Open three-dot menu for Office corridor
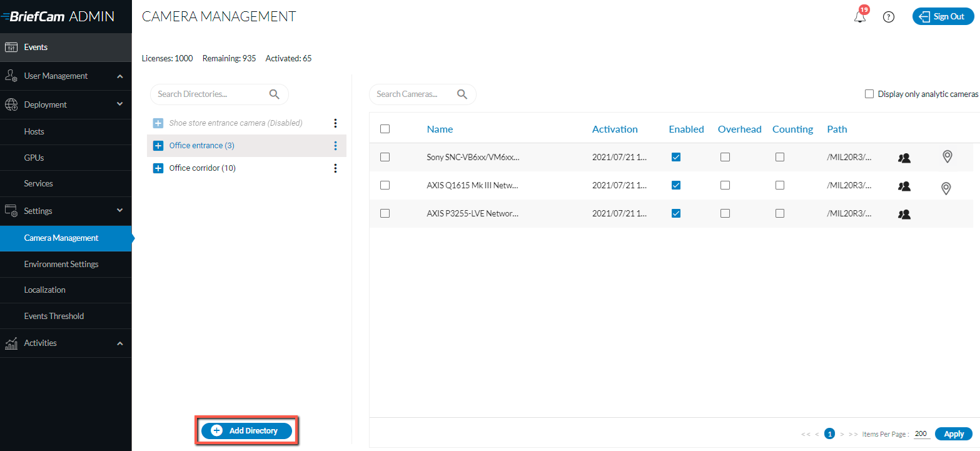 pyautogui.click(x=335, y=168)
